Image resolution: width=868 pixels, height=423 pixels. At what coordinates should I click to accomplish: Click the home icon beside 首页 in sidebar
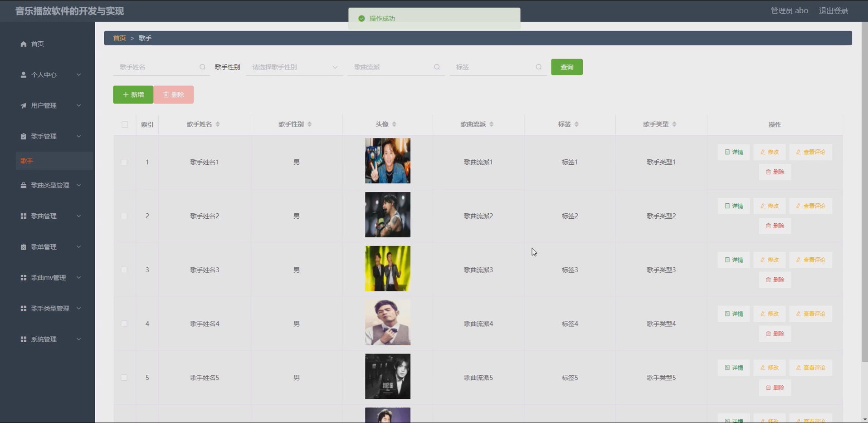pyautogui.click(x=24, y=44)
